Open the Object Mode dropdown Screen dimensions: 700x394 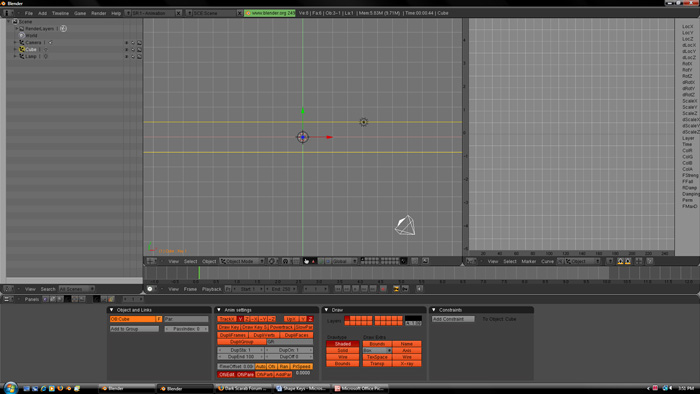point(242,261)
